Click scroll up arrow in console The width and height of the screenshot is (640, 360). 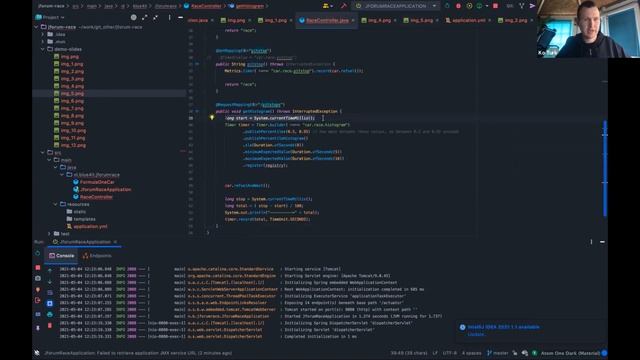50,270
